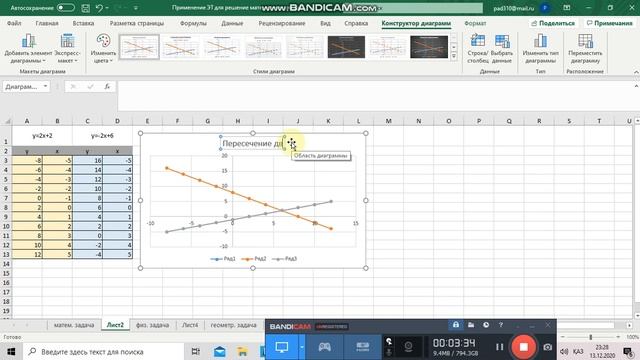Select the dark sixth chart style thumbnail
The height and width of the screenshot is (360, 640).
(x=346, y=47)
